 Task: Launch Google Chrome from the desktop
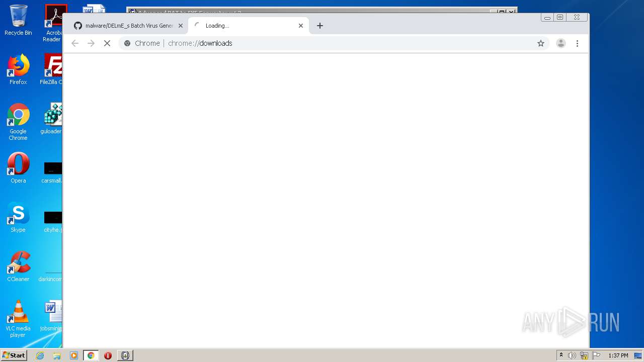(x=18, y=122)
